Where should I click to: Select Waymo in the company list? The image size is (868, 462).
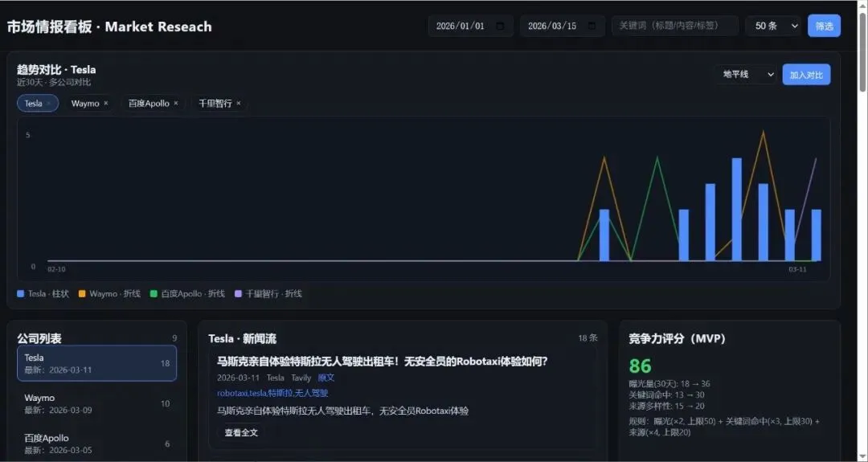pos(97,404)
